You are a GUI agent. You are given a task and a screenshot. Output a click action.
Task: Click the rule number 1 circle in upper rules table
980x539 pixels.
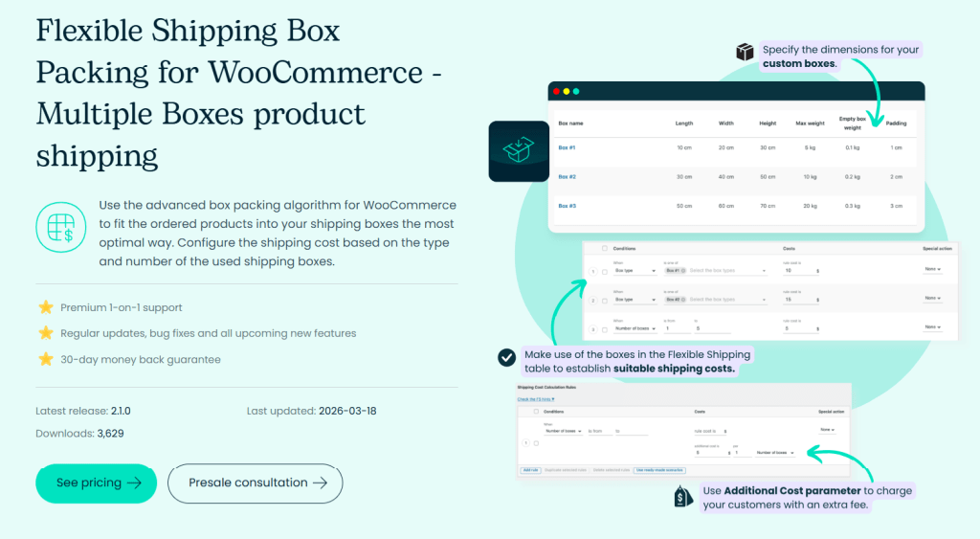593,271
